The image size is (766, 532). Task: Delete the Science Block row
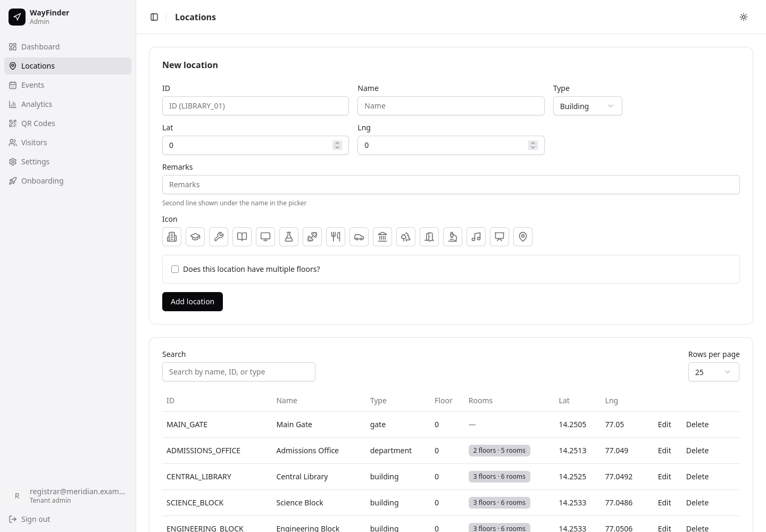tap(697, 503)
